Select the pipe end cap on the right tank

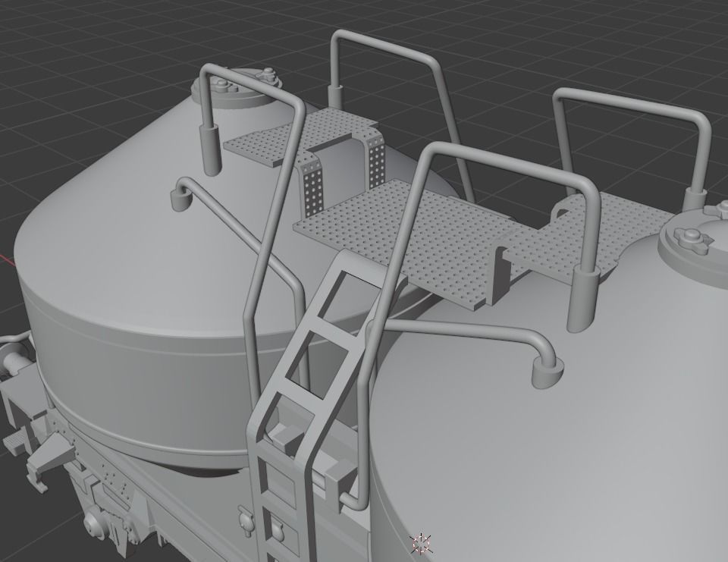pos(548,373)
